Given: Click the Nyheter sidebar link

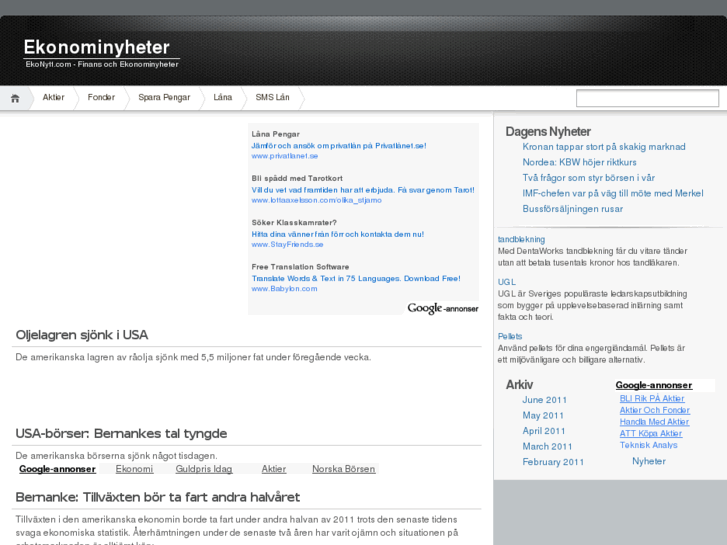Looking at the screenshot, I should [x=649, y=461].
